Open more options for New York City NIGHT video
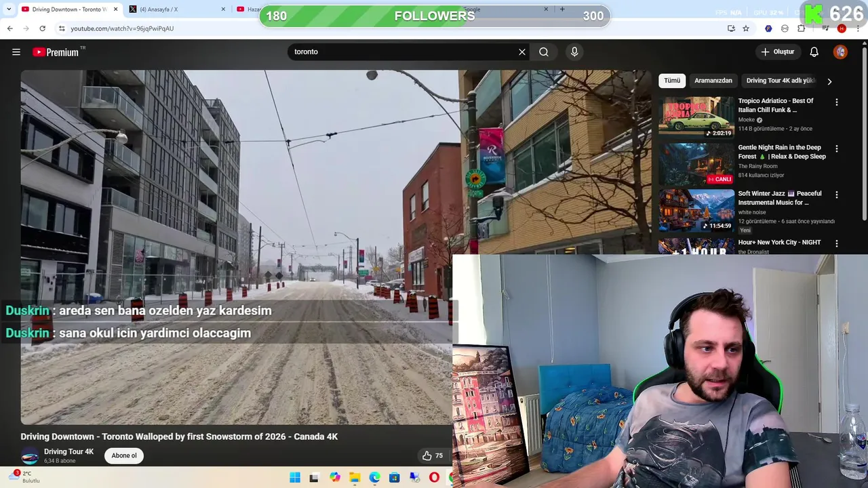This screenshot has width=868, height=488. point(836,243)
